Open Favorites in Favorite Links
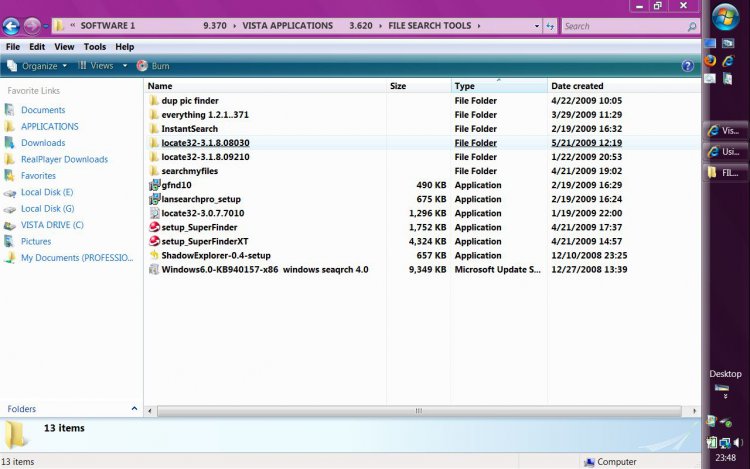 [38, 176]
